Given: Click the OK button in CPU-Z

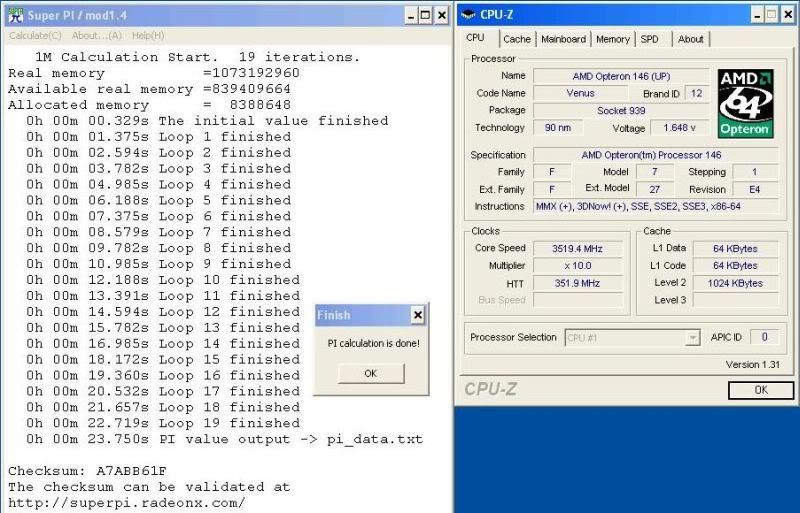Looking at the screenshot, I should pyautogui.click(x=761, y=390).
